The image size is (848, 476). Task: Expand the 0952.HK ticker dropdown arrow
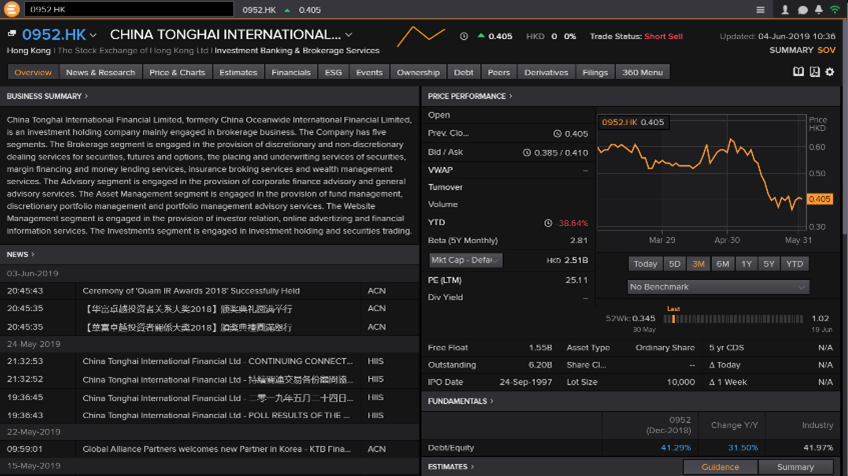[93, 35]
